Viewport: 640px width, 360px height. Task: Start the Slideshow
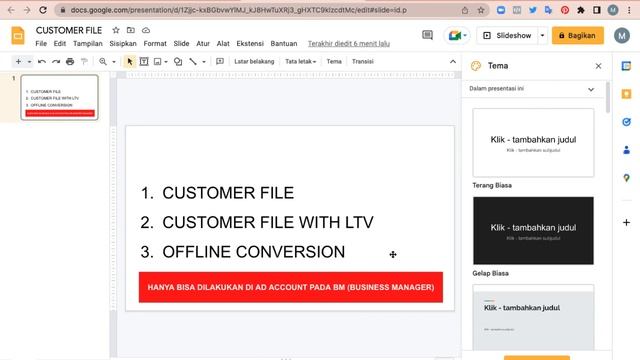507,36
